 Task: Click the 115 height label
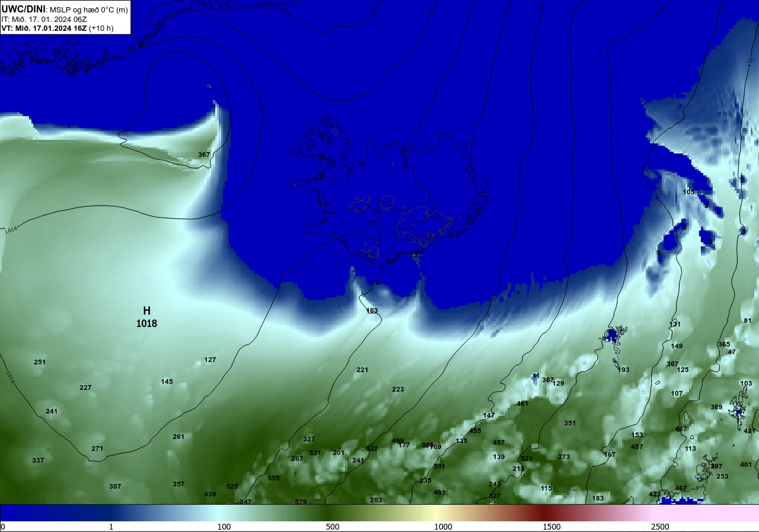pos(546,488)
